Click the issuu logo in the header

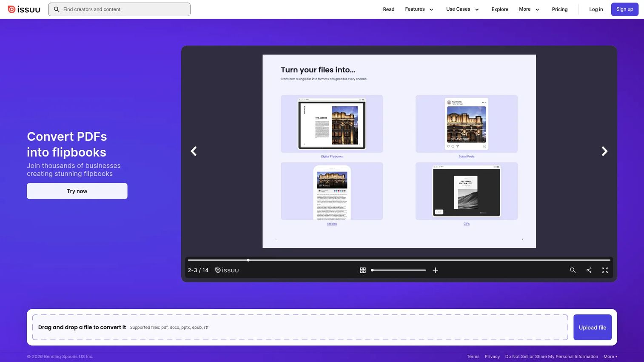coord(24,9)
